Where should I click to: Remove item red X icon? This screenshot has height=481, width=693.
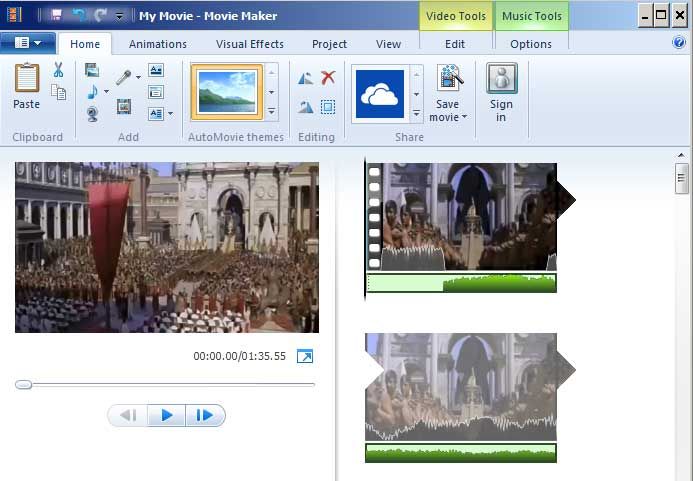tap(327, 78)
